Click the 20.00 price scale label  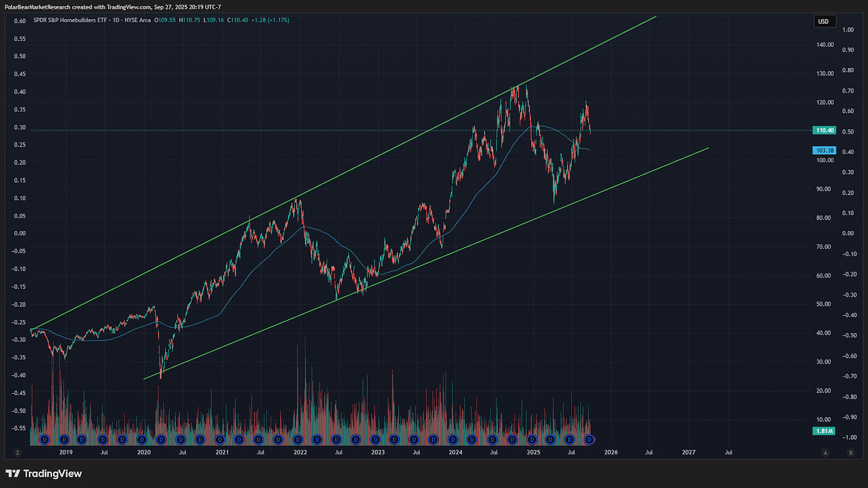click(x=825, y=390)
